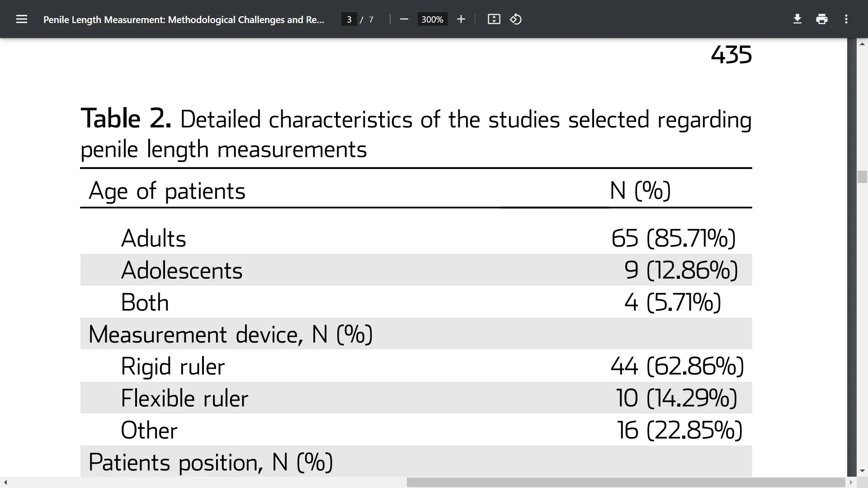This screenshot has height=488, width=868.
Task: Click 'Measurement device, N (%)' section heading
Action: (x=231, y=334)
